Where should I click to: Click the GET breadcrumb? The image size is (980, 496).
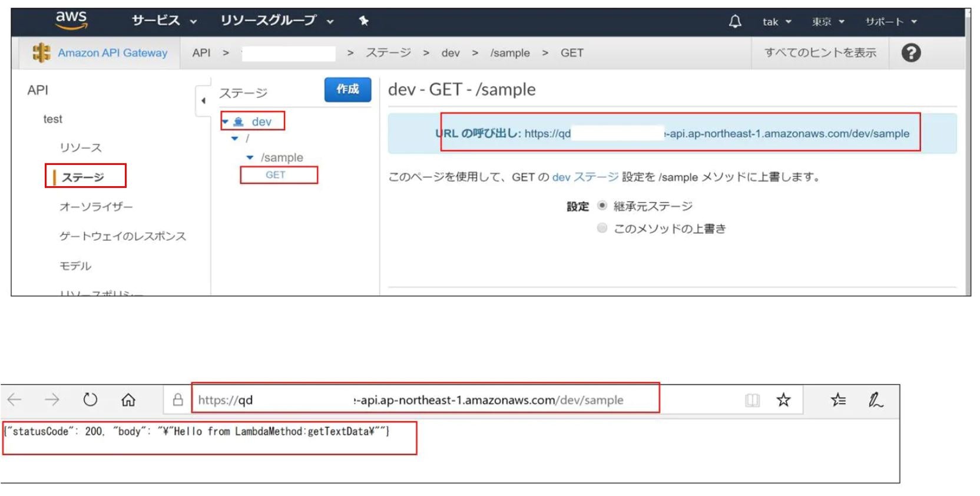point(572,53)
